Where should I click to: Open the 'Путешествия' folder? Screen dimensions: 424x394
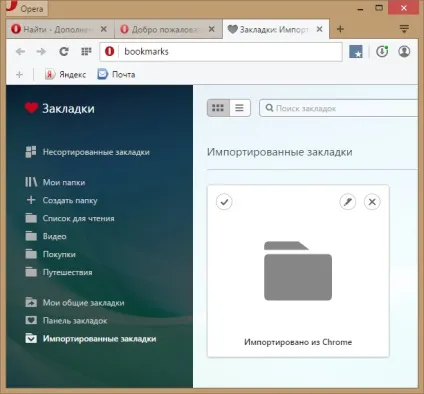[59, 272]
